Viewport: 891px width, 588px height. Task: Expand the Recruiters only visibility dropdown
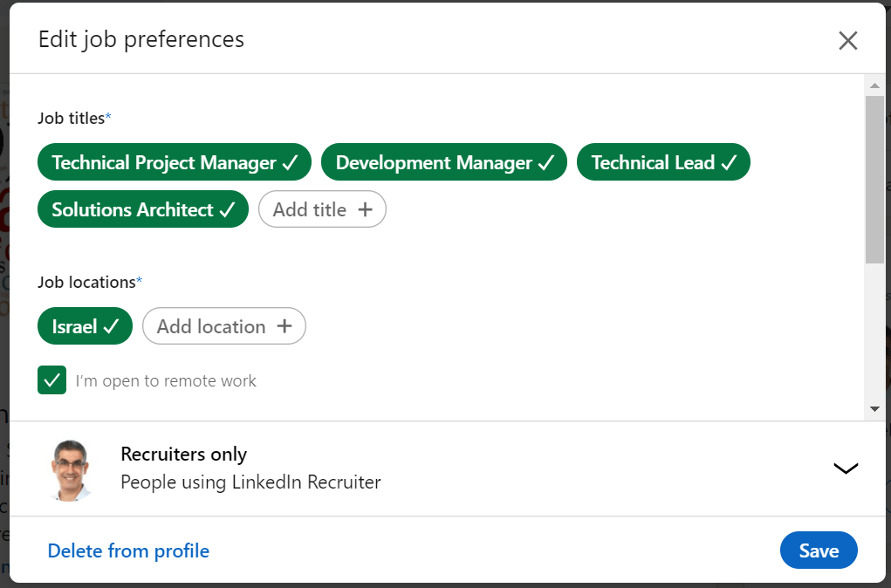846,468
